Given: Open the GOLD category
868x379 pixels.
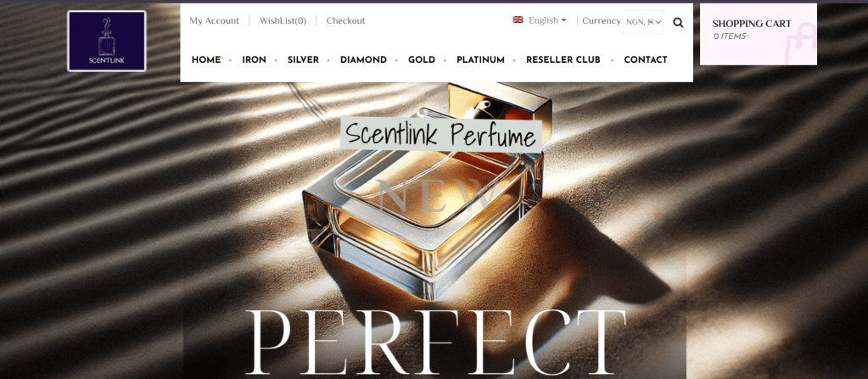Looking at the screenshot, I should 422,59.
